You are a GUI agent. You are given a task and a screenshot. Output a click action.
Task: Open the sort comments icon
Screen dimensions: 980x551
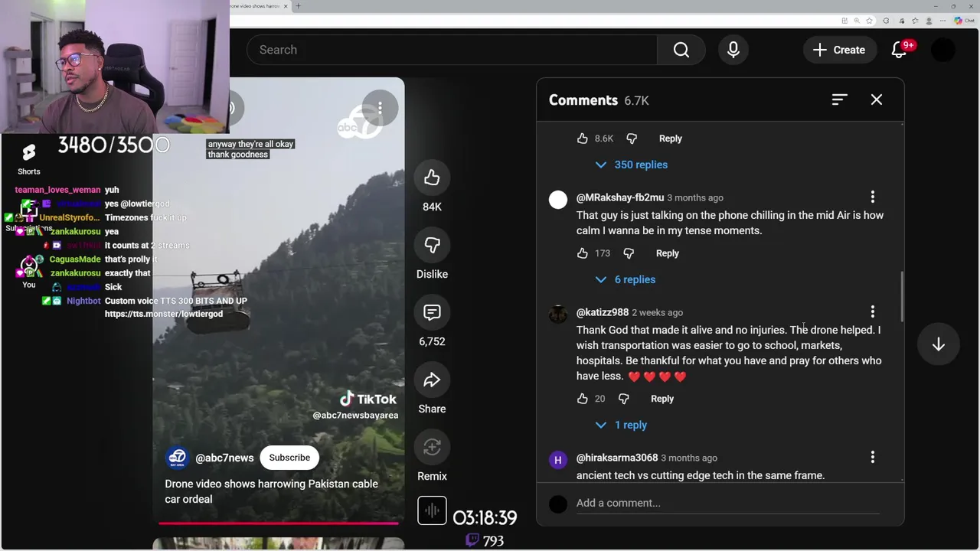(x=840, y=99)
